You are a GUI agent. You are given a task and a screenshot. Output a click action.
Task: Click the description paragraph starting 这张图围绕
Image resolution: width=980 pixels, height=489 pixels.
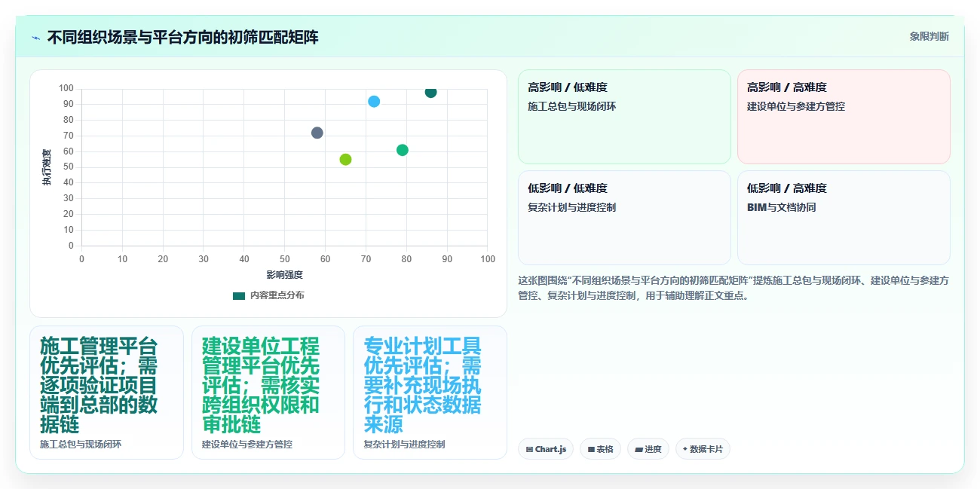click(733, 288)
